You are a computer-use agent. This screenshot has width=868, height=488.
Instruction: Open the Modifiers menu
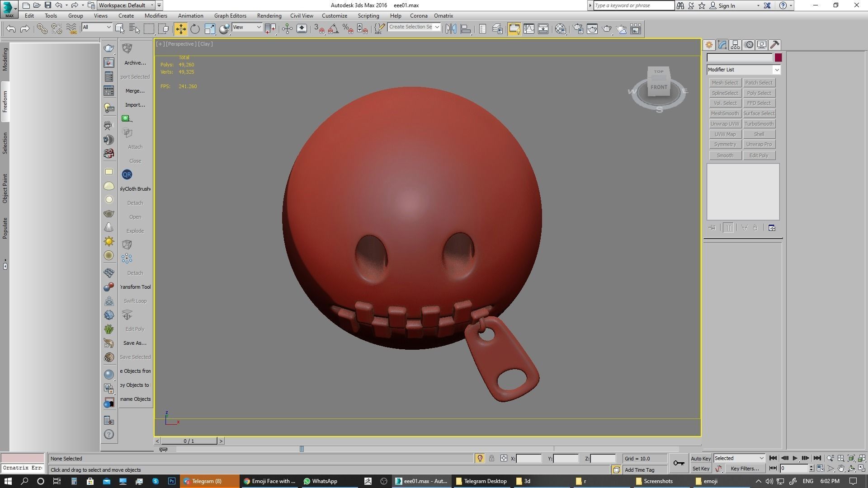156,16
